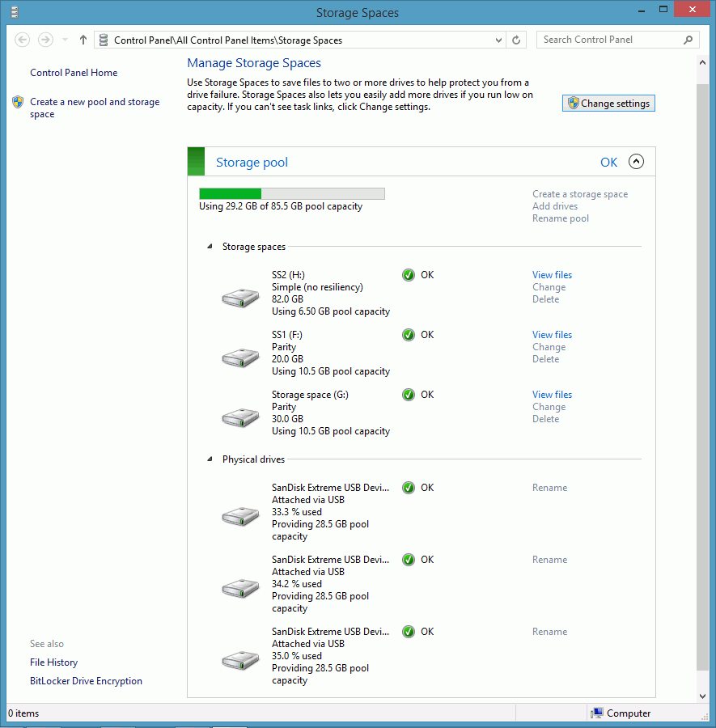The width and height of the screenshot is (716, 728).
Task: Click the search magnifier icon
Action: [688, 40]
